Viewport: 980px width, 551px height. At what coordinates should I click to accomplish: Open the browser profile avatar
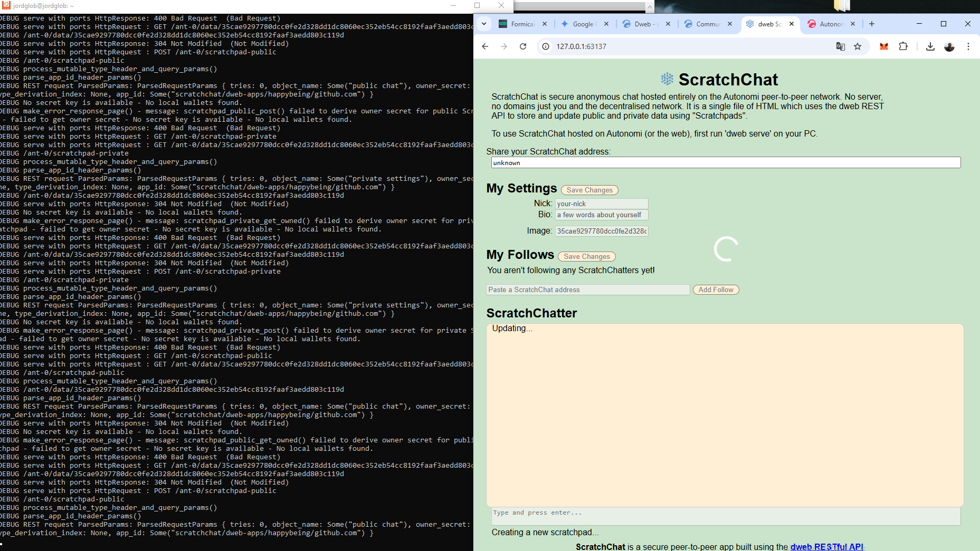(949, 46)
